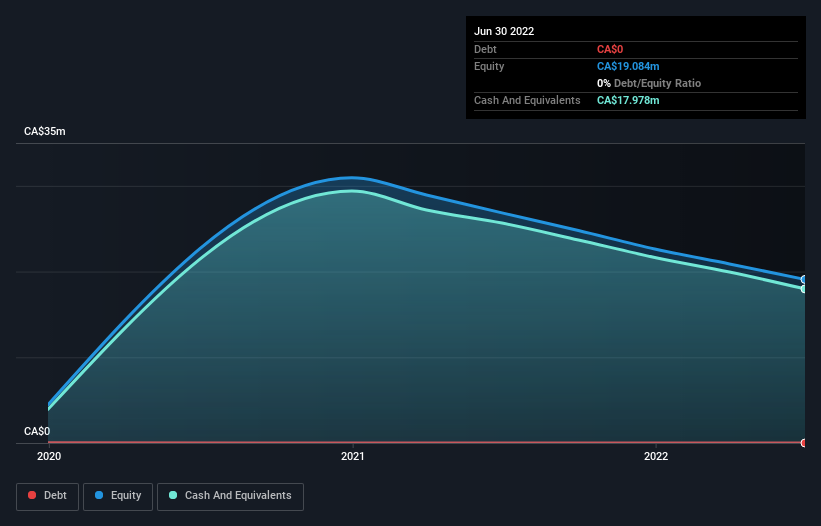Click Cash And Equivalents label in tooltip
The image size is (821, 526).
[527, 100]
